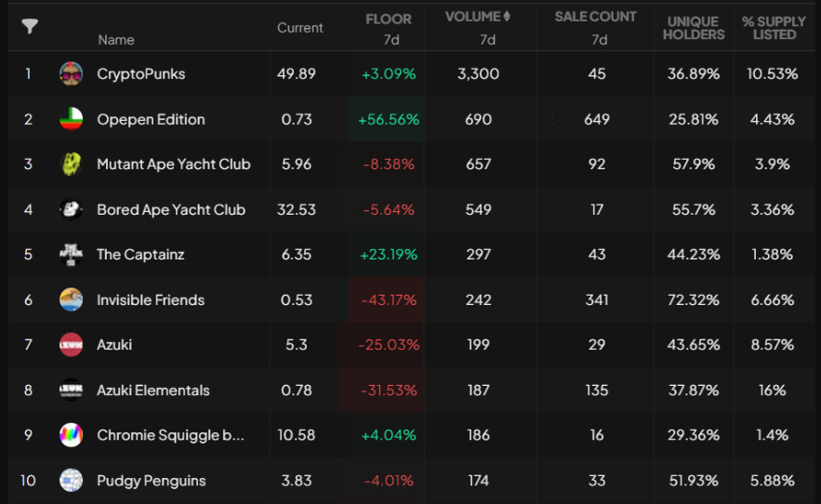Image resolution: width=821 pixels, height=504 pixels.
Task: Open the Chromie Squiggle b... collection name
Action: coord(170,435)
